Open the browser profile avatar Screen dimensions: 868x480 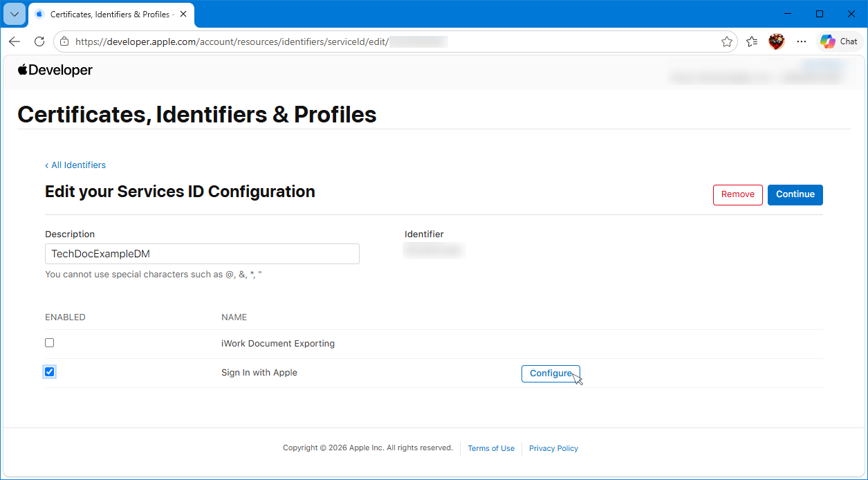point(777,41)
